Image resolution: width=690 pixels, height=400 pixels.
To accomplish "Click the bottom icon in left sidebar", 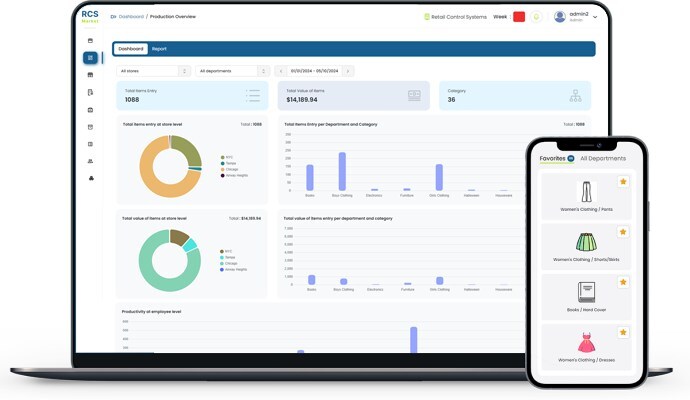I will [x=90, y=178].
